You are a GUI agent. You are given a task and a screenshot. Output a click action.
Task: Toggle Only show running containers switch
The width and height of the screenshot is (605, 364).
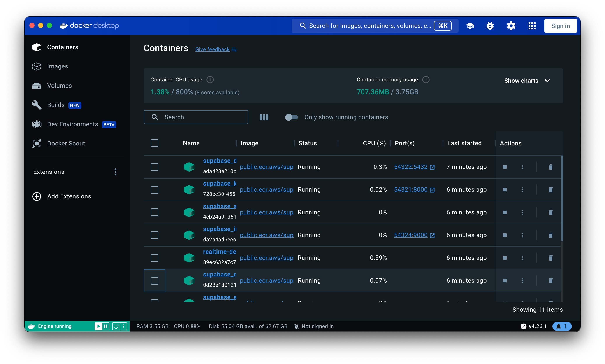[x=291, y=117]
